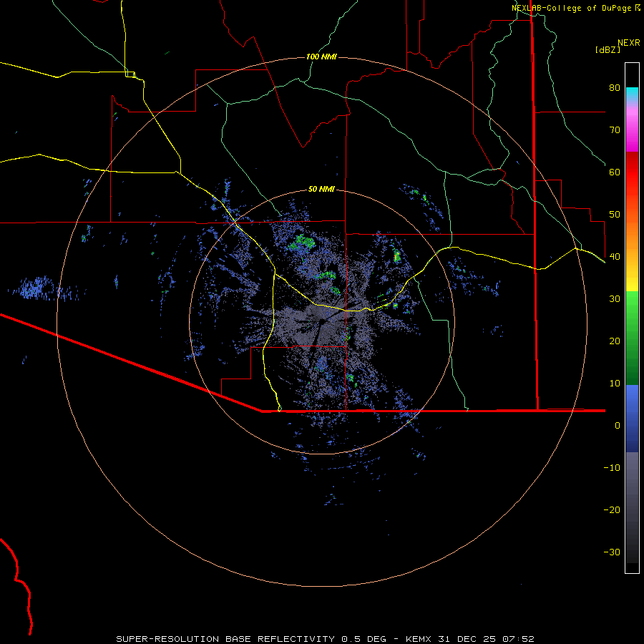Click the 10 dBZ scale value
Image resolution: width=644 pixels, height=644 pixels.
tap(615, 384)
